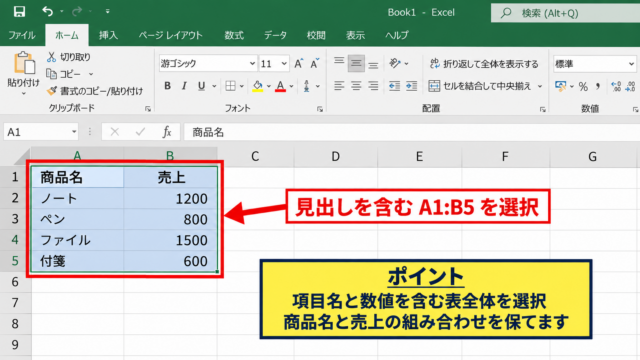Click the 検索 search box
640x360 pixels.
pos(565,13)
